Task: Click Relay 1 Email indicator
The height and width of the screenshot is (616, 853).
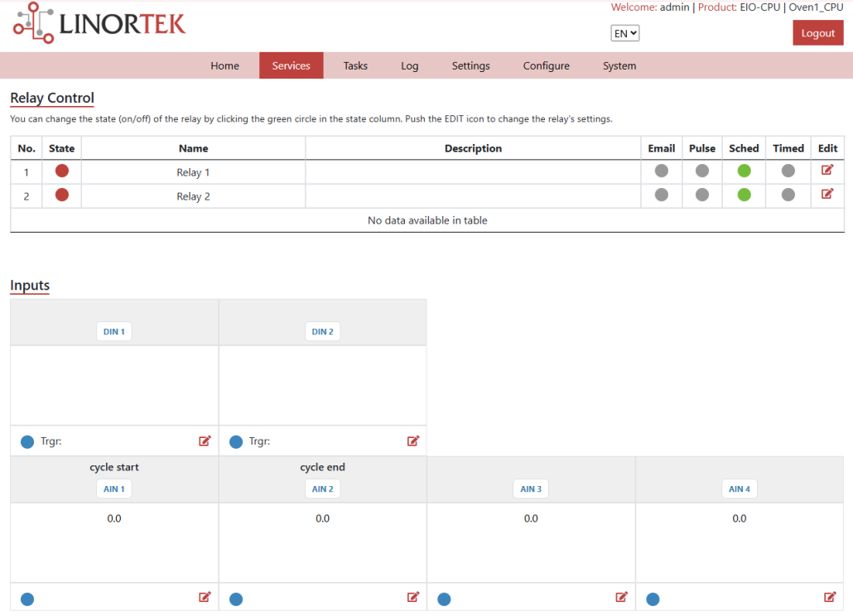Action: click(x=662, y=171)
